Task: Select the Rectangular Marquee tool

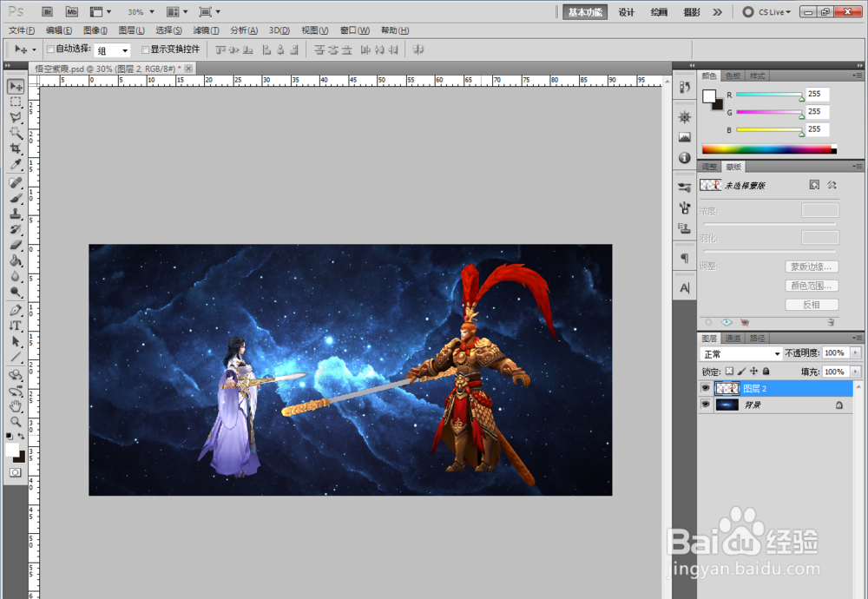Action: pyautogui.click(x=16, y=102)
